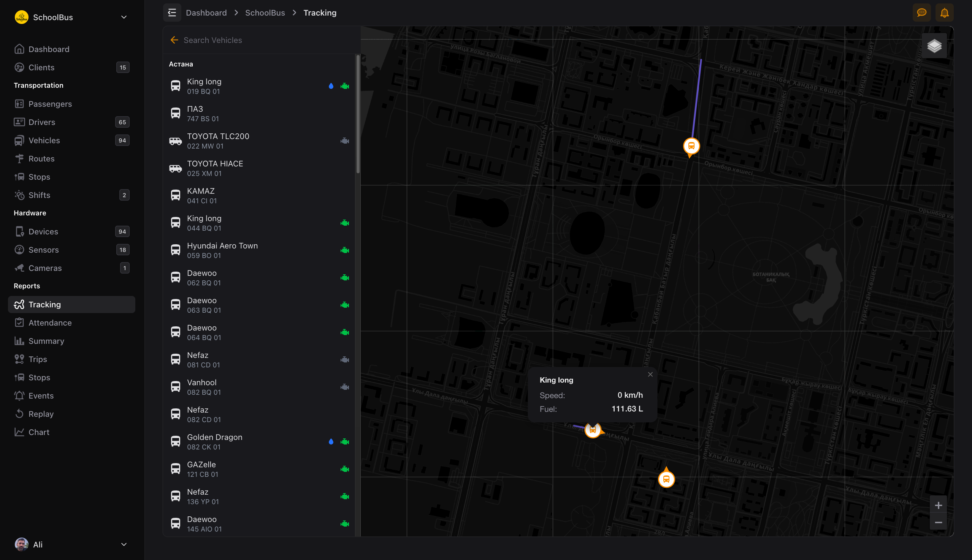This screenshot has height=560, width=972.
Task: Open the Tracking section in sidebar
Action: coord(44,304)
